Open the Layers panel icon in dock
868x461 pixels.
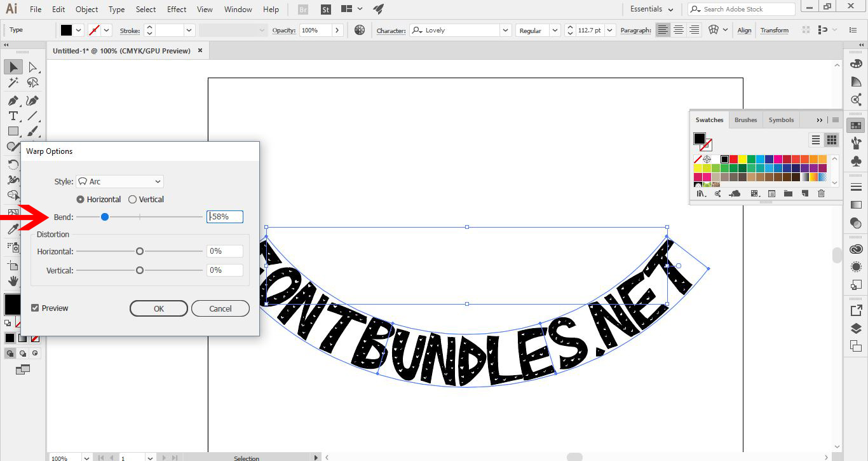coord(856,329)
